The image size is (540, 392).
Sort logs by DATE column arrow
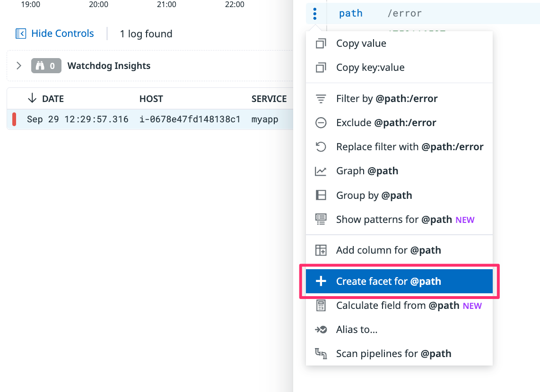(x=32, y=98)
